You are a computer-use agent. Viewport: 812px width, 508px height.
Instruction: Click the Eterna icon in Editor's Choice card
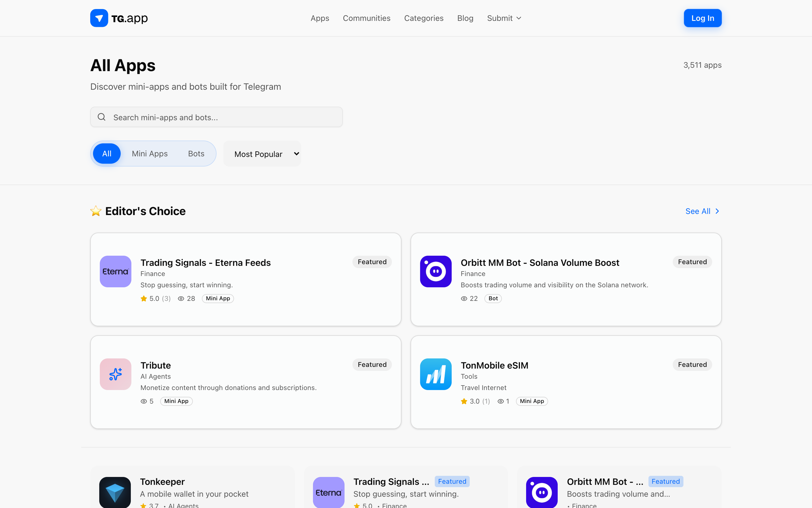[x=115, y=271]
